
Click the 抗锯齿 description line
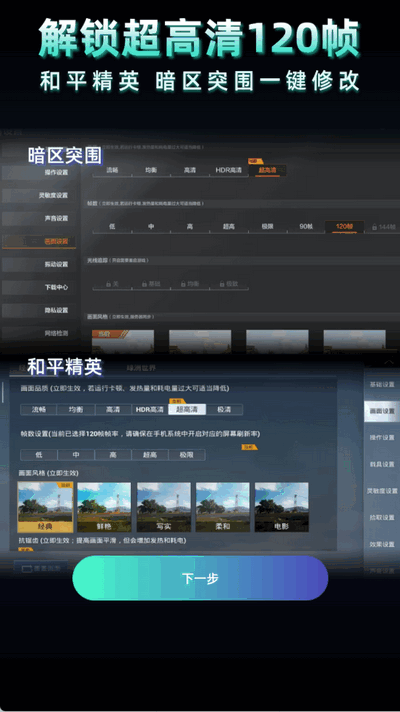pos(102,541)
